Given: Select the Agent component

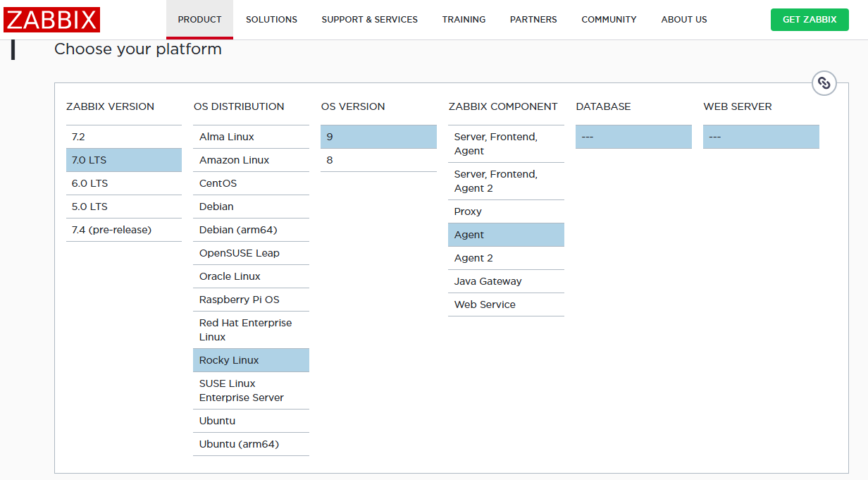Looking at the screenshot, I should pyautogui.click(x=507, y=235).
